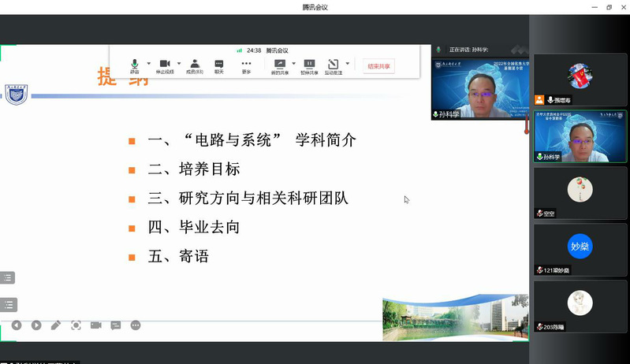This screenshot has height=364, width=630.
Task: Select the slideshow pen tool
Action: pos(56,325)
